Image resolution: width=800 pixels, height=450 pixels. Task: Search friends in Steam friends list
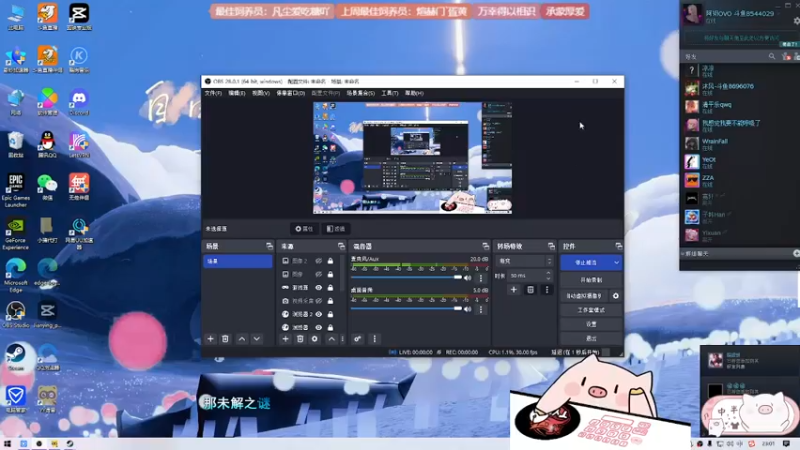(x=772, y=56)
